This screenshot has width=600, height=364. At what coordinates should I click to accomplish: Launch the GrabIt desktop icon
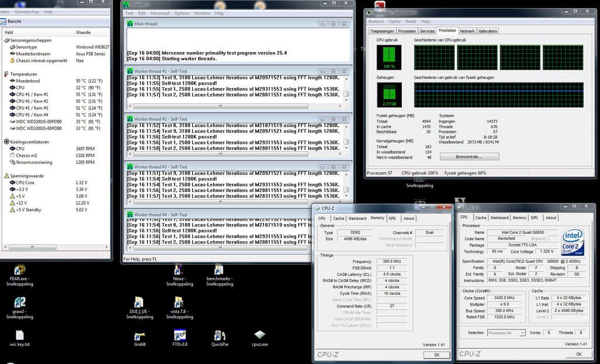139,336
